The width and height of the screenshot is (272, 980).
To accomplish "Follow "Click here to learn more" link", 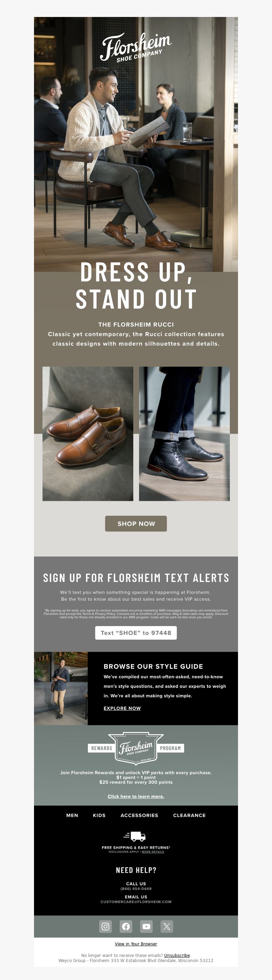I will [x=136, y=796].
